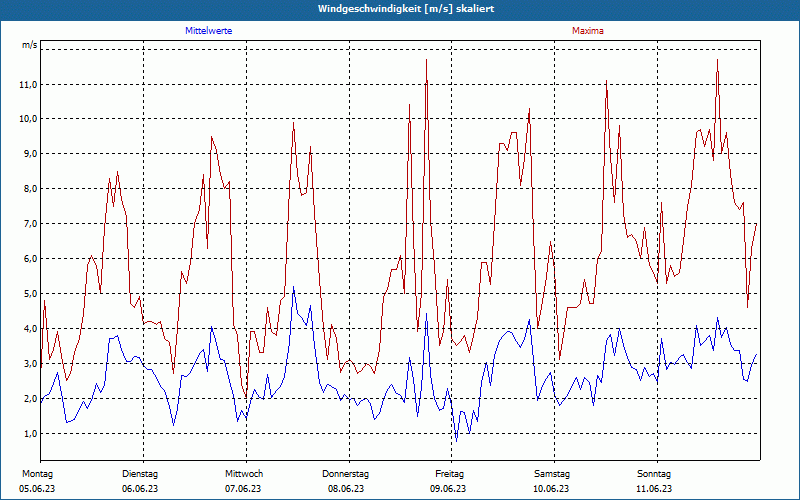Click the Donnerstag day label
The height and width of the screenshot is (500, 800).
point(345,474)
